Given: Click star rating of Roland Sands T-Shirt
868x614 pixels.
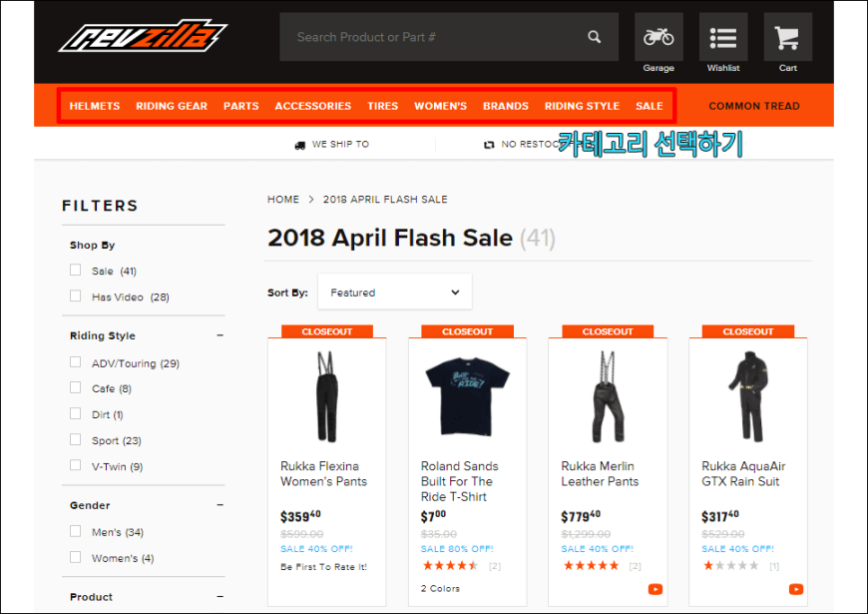Looking at the screenshot, I should (x=450, y=566).
